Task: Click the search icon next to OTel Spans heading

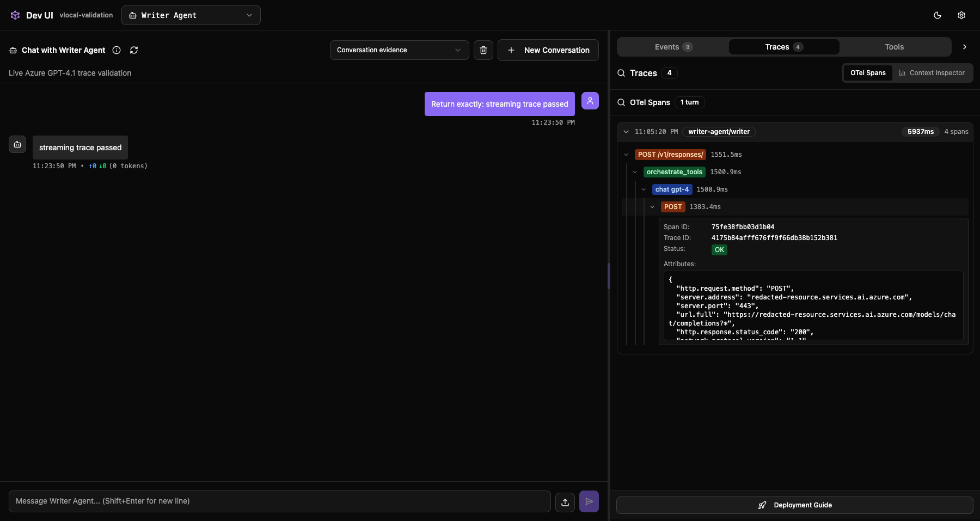Action: point(621,102)
